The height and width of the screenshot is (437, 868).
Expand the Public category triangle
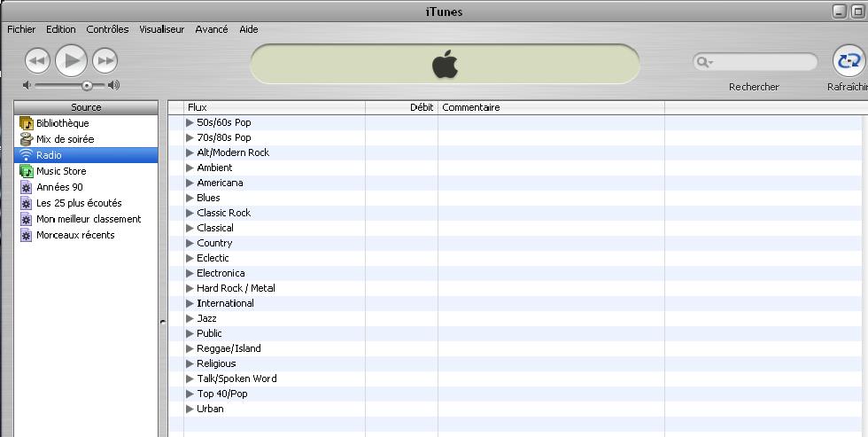(190, 333)
